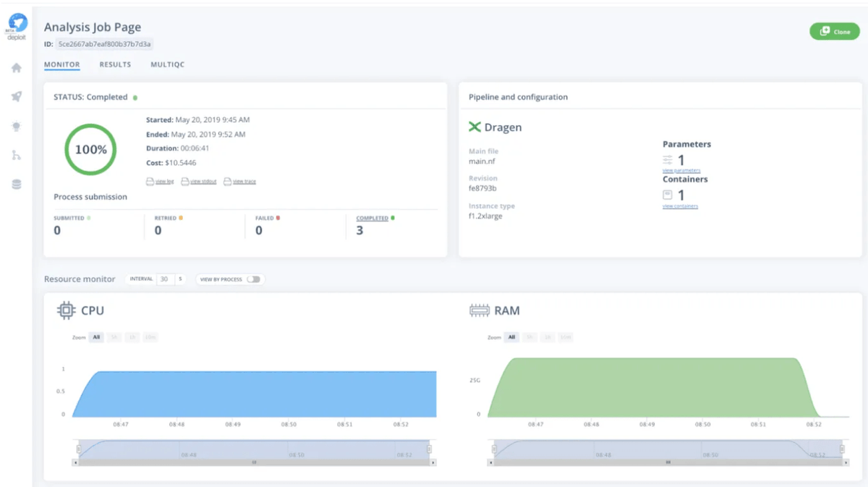Viewport: 868px width, 487px height.
Task: Click the view log file icon
Action: [x=150, y=182]
